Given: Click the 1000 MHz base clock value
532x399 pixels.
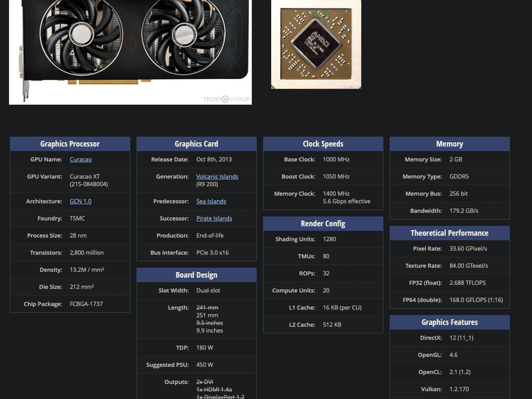Looking at the screenshot, I should click(x=336, y=159).
